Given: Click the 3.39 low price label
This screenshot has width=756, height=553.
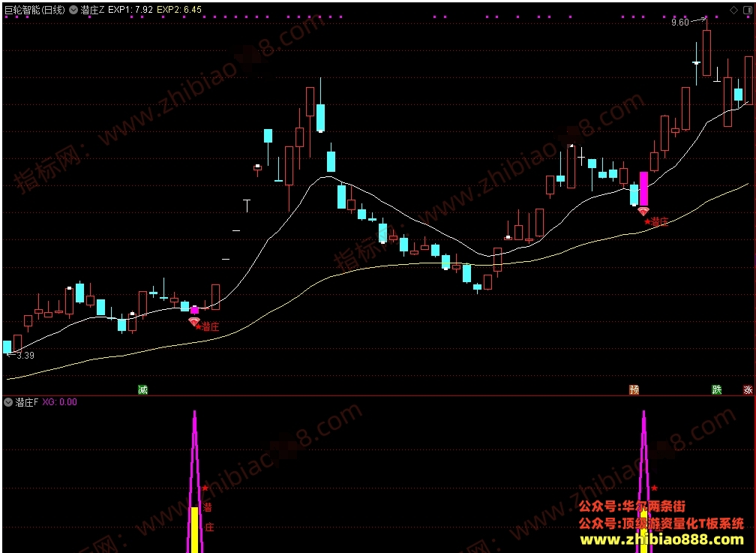Looking at the screenshot, I should 25,356.
